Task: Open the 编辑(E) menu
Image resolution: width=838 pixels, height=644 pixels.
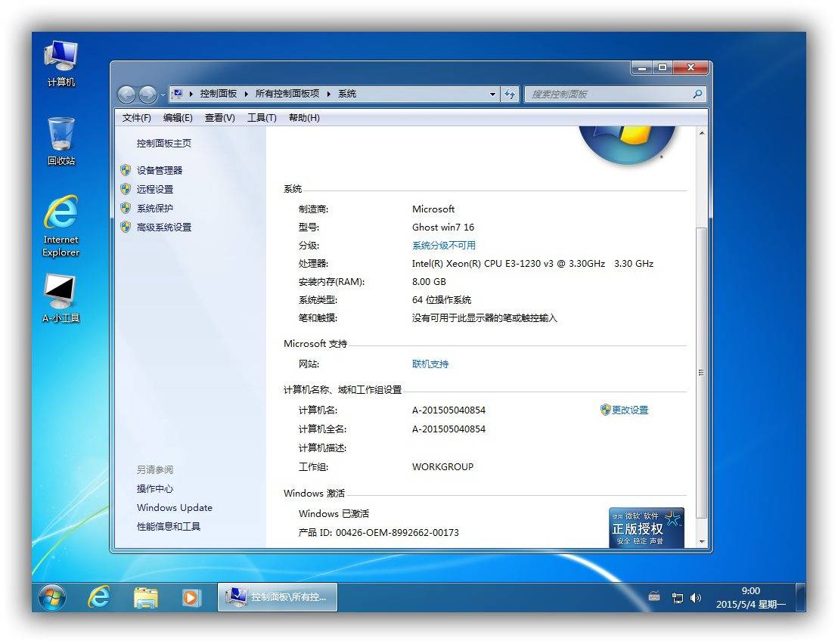Action: tap(178, 117)
